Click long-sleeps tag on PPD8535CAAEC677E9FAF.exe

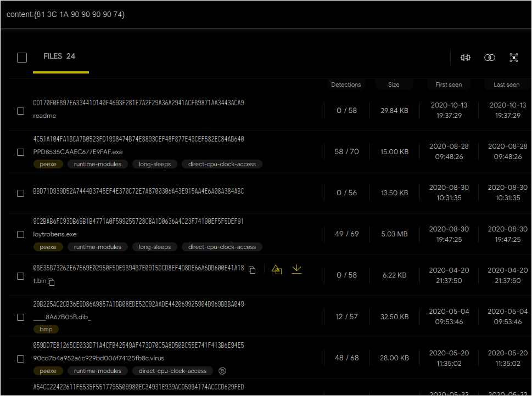(155, 164)
